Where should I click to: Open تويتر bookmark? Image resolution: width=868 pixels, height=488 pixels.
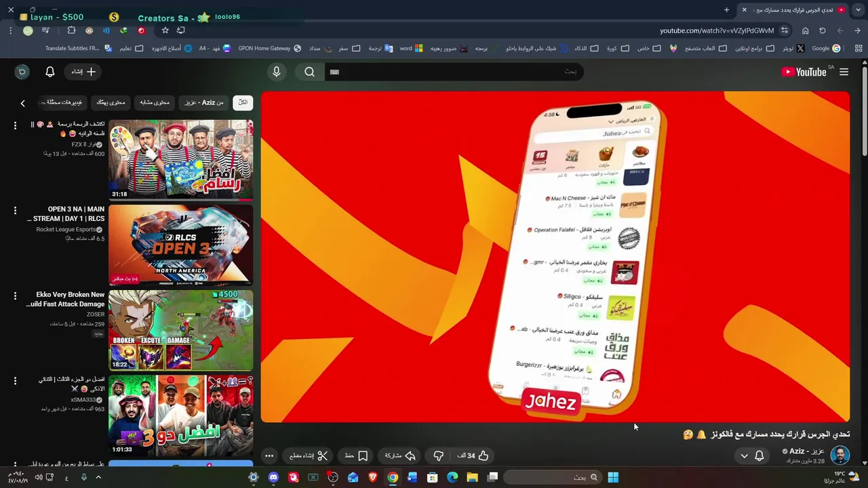793,48
